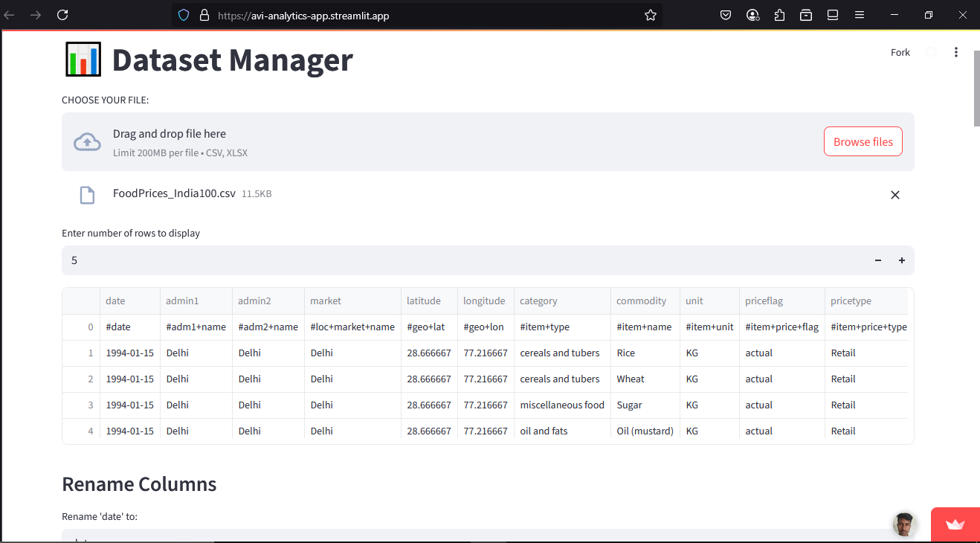Click the bar chart logo beside title
Screen dimensions: 980x543
83,60
